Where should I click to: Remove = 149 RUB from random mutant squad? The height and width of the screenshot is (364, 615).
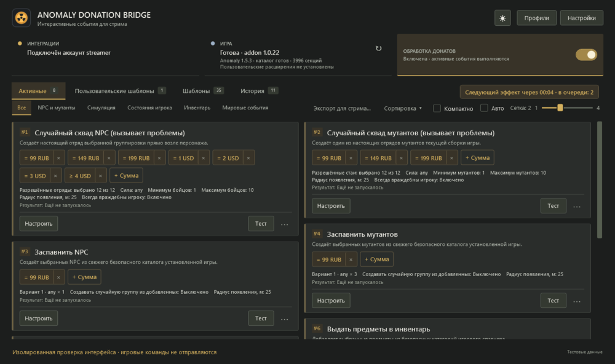tap(401, 158)
